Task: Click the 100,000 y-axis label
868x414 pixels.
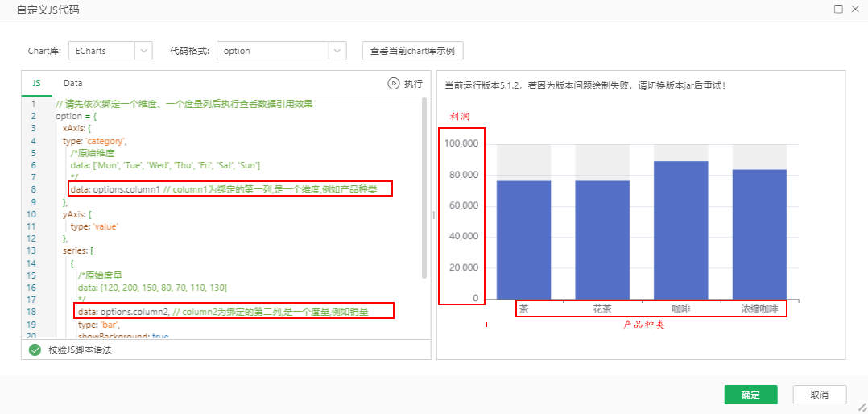Action: [x=461, y=144]
